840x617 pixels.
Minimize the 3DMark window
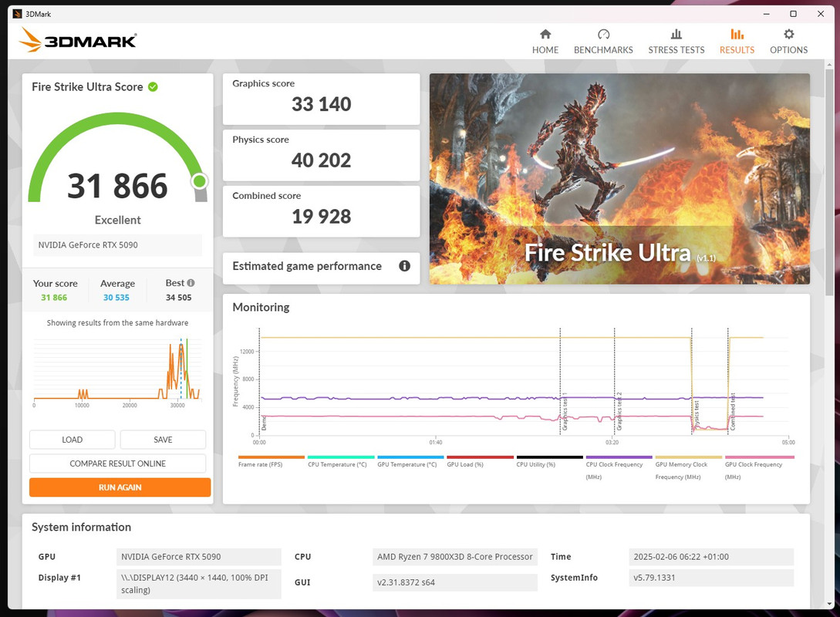tap(767, 14)
